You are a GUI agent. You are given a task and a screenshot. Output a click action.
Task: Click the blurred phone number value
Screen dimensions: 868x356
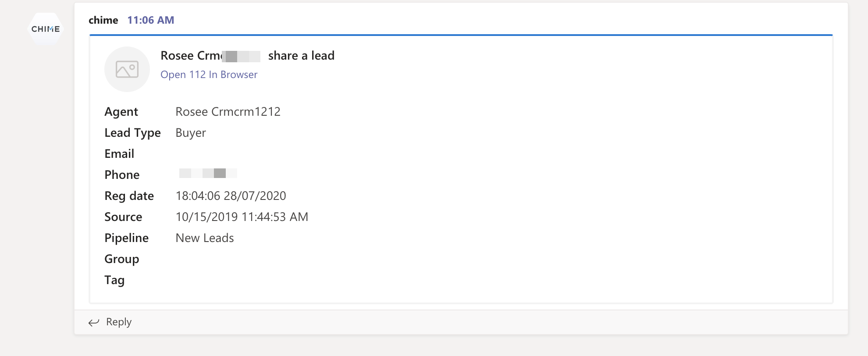coord(208,174)
